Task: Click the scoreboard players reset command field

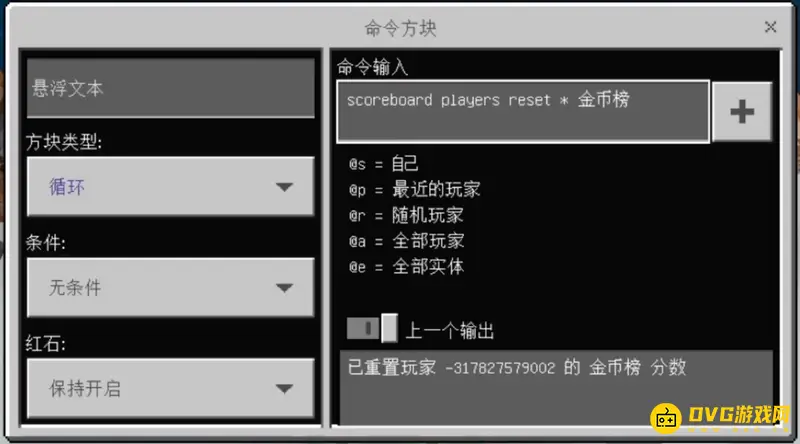Action: (523, 111)
